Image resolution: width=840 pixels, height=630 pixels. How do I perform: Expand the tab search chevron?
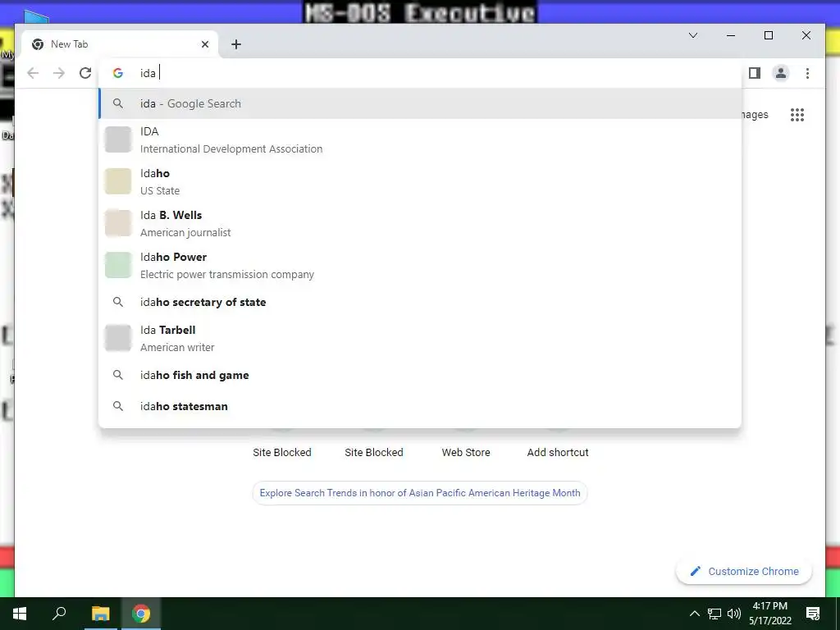692,35
